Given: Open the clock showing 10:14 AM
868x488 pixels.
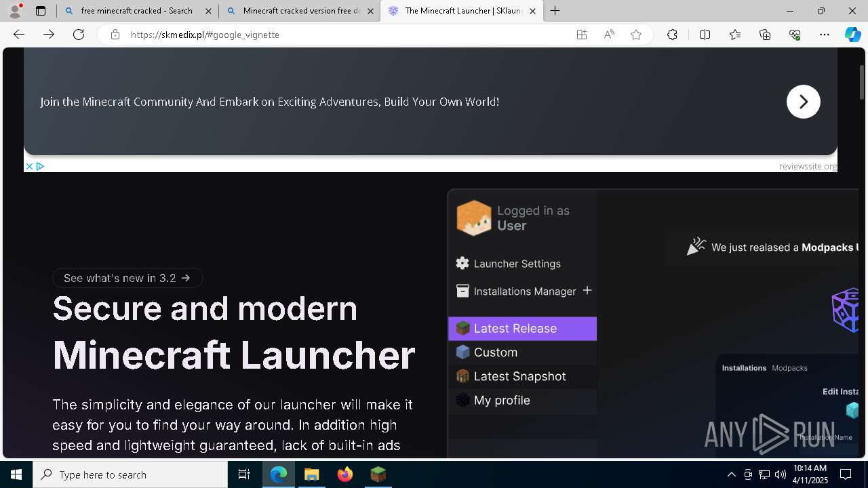Looking at the screenshot, I should click(x=810, y=474).
